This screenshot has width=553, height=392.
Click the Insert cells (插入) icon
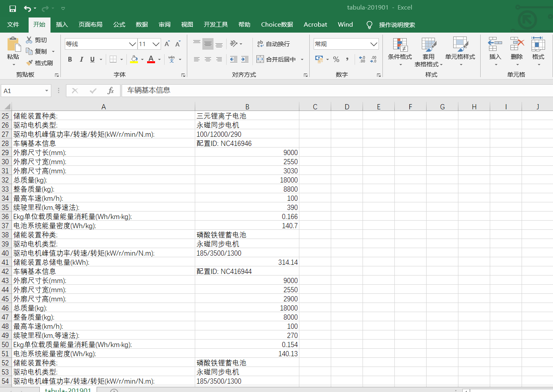click(495, 44)
